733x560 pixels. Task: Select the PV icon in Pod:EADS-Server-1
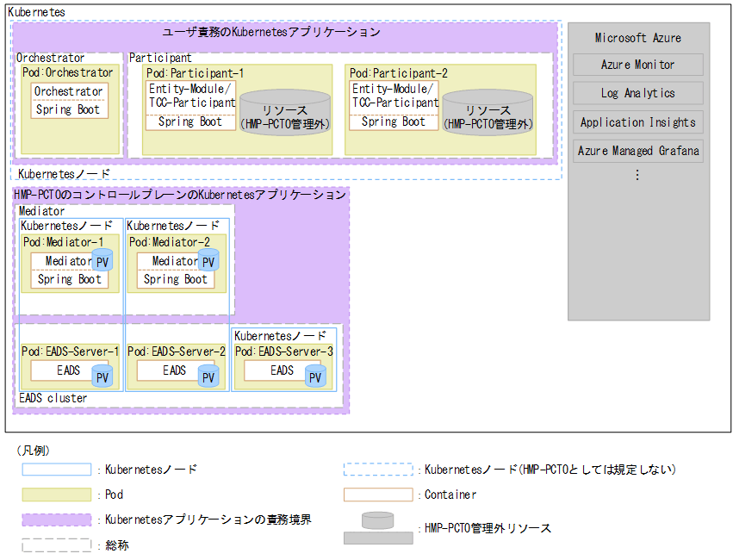pos(101,376)
